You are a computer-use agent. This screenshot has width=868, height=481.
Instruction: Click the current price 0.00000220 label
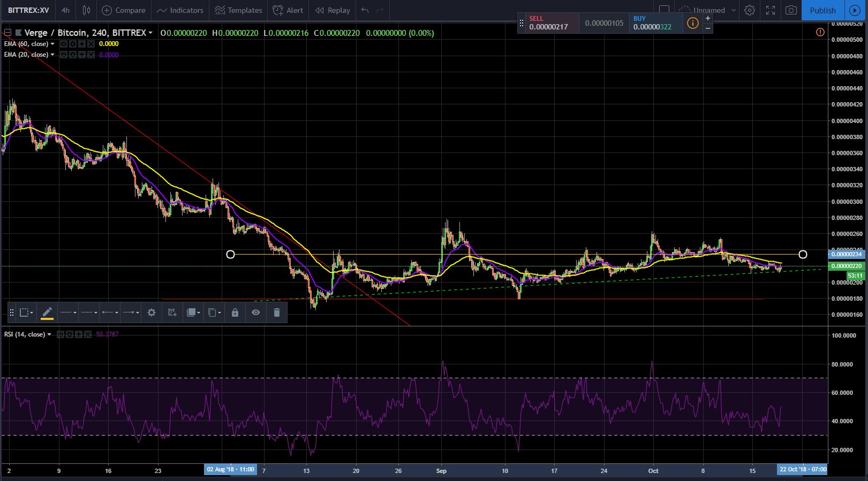[x=846, y=266]
